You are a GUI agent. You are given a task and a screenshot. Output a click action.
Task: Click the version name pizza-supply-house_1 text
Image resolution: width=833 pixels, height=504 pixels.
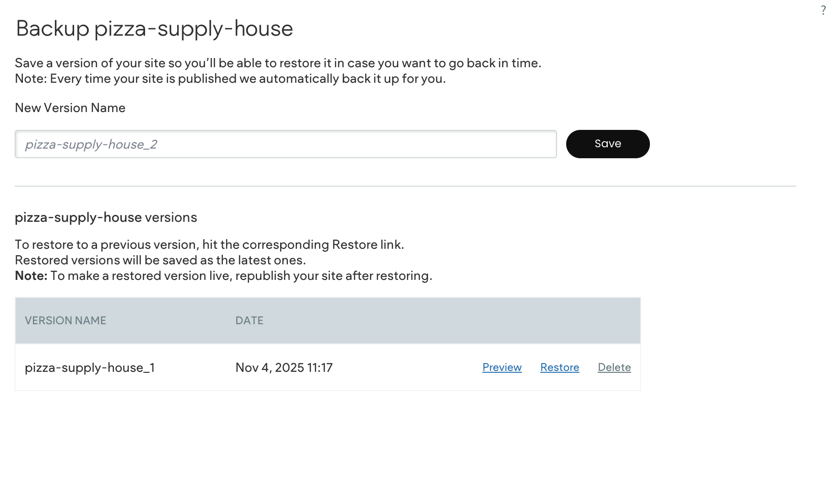[x=90, y=367]
